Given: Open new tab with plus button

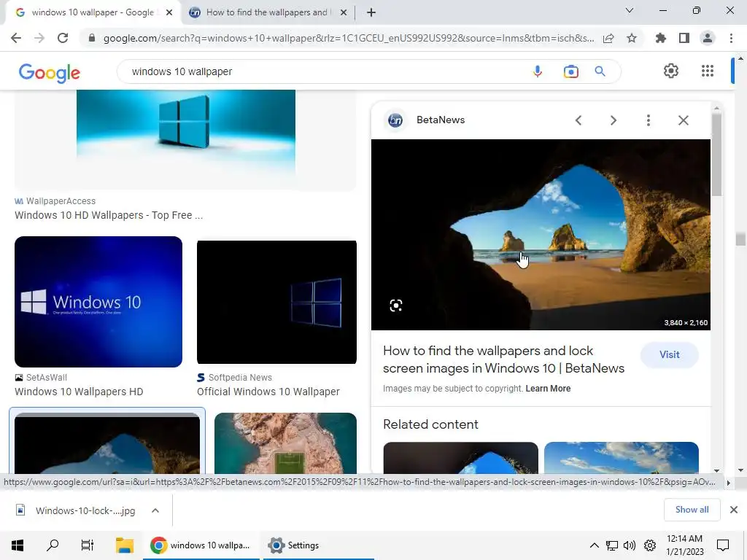Looking at the screenshot, I should [x=371, y=12].
